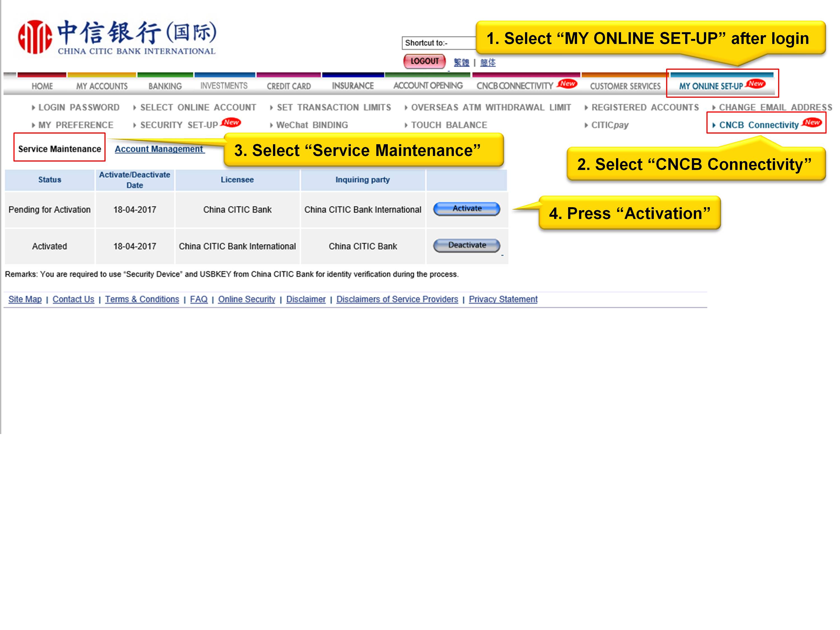Image resolution: width=840 pixels, height=630 pixels.
Task: Open the INSURANCE menu tab
Action: pyautogui.click(x=353, y=86)
